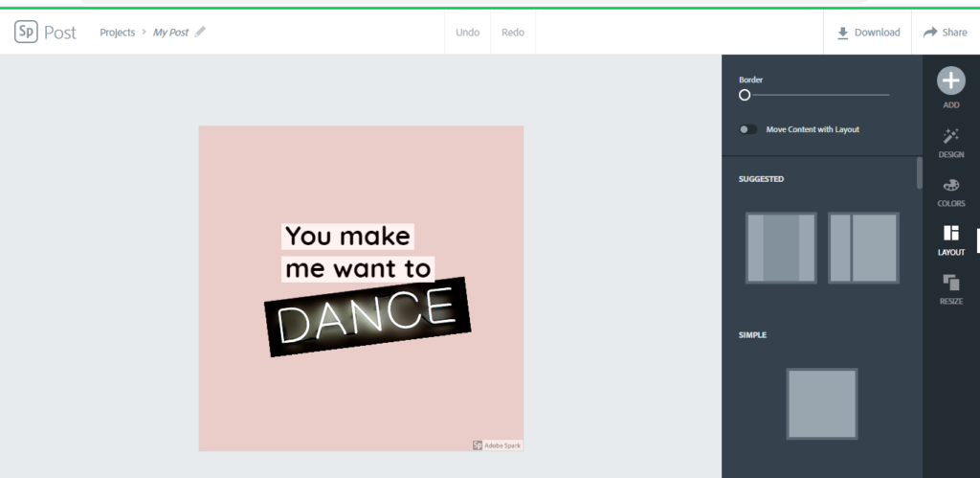Click the SIMPLE section heading
Screen dimensions: 980x478
tap(752, 334)
